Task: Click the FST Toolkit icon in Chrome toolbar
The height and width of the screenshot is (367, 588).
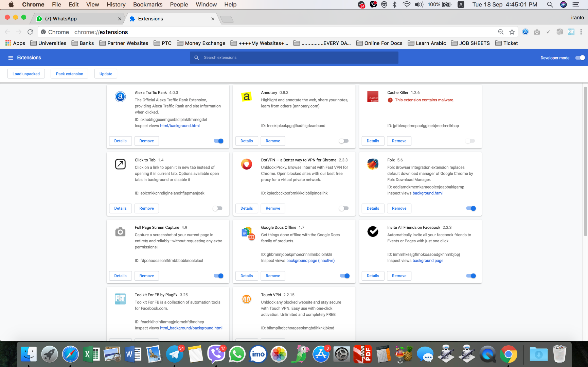Action: click(571, 32)
